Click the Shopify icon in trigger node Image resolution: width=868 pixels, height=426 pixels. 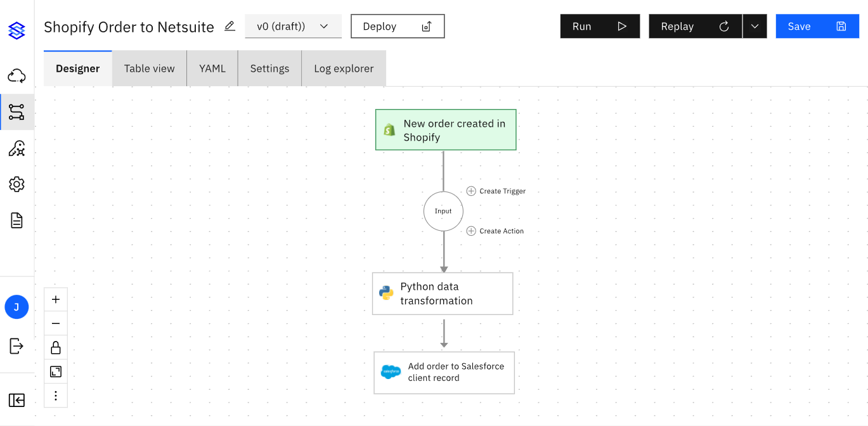[x=389, y=130]
